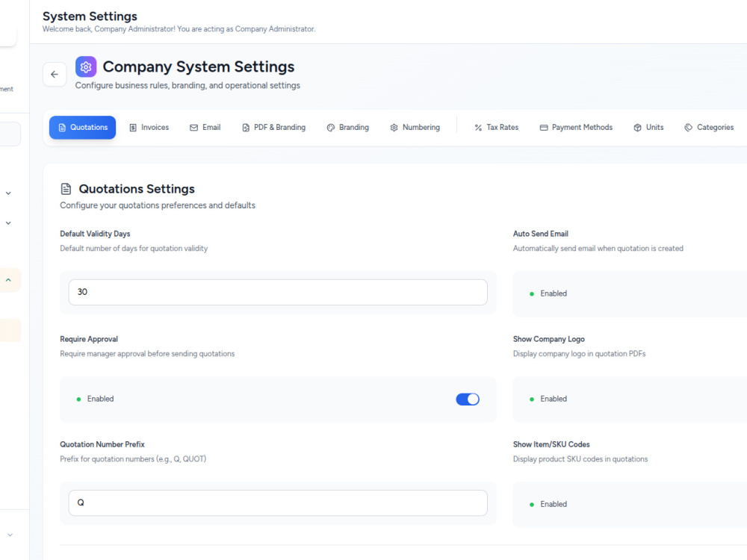
Task: Click the Payment Methods card icon
Action: (x=544, y=128)
